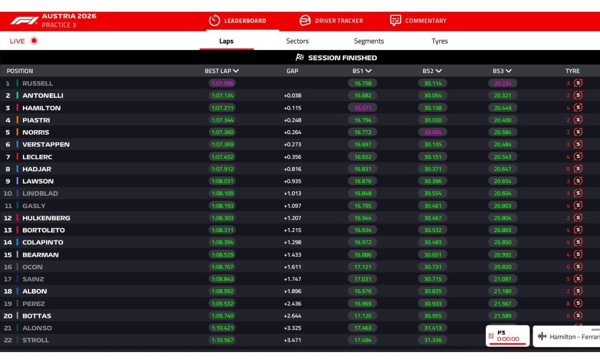600x364 pixels.
Task: Click Leclerc's soft tyre icon
Action: 578,157
